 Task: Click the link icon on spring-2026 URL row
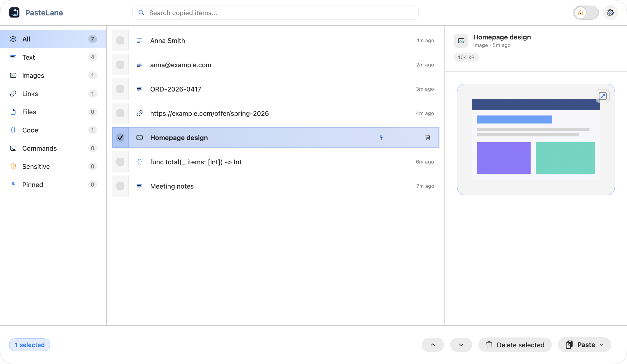[140, 113]
